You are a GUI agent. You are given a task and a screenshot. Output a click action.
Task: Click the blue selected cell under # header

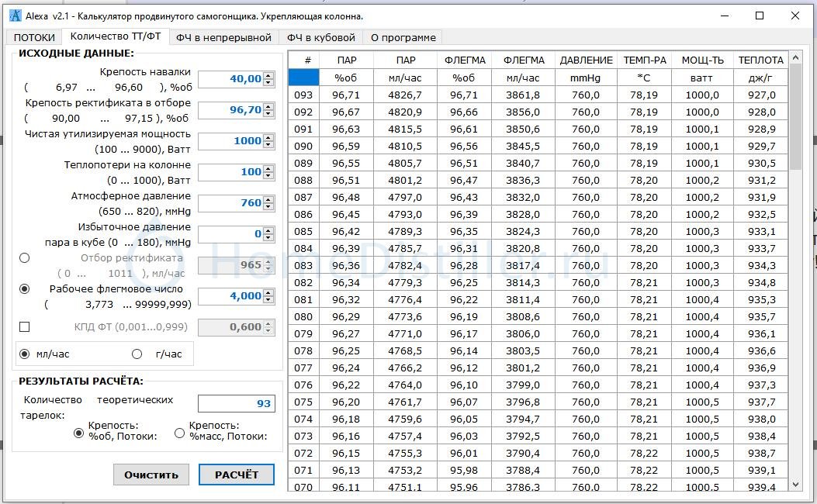(303, 78)
